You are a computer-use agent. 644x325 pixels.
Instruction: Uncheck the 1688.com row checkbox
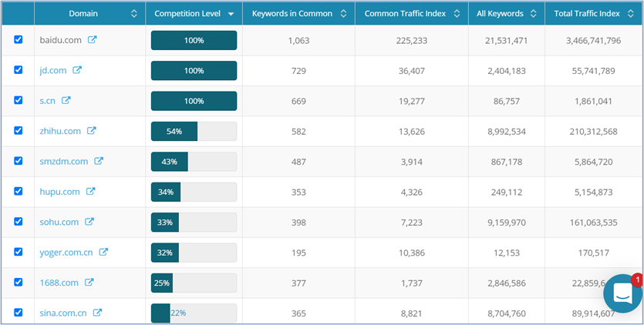(18, 283)
